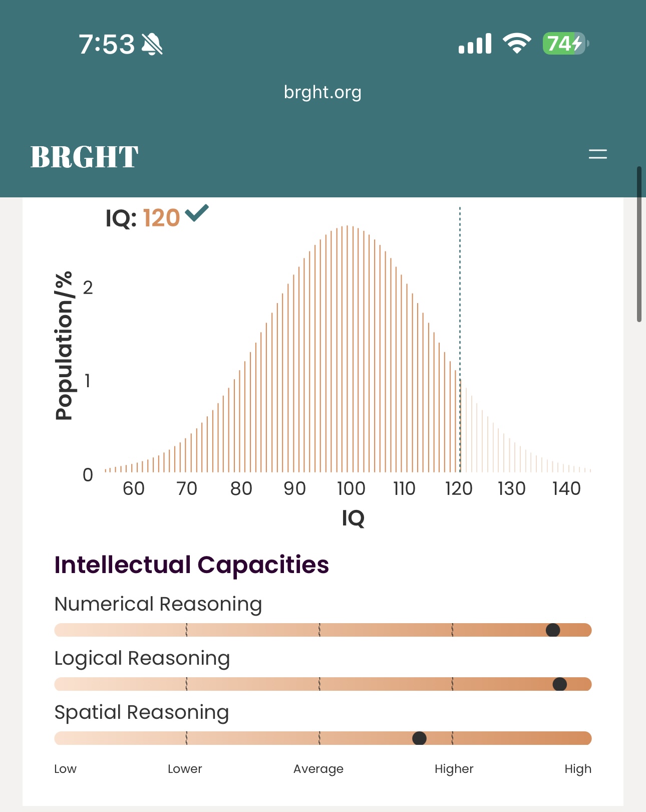Click the Intellectual Capacities heading
Viewport: 646px width, 812px height.
point(192,565)
